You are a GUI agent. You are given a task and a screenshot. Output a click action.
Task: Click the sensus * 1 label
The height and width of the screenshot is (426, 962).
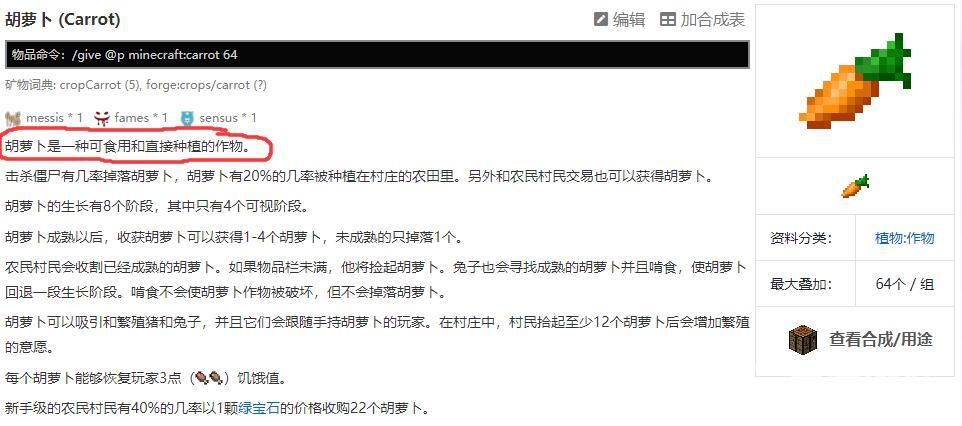click(228, 118)
